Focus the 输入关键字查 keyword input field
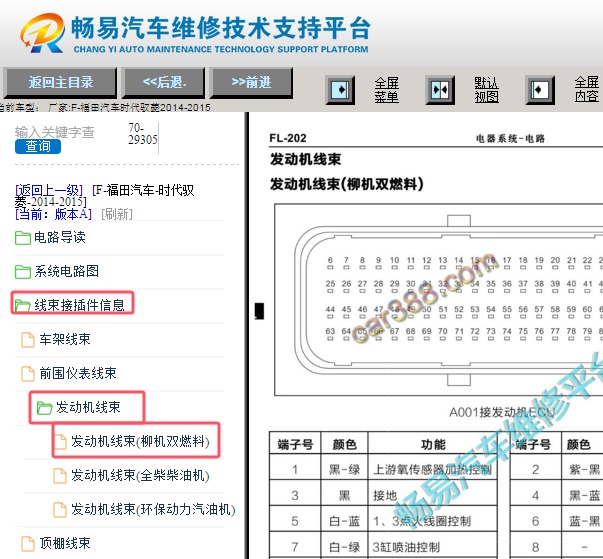 [54, 132]
